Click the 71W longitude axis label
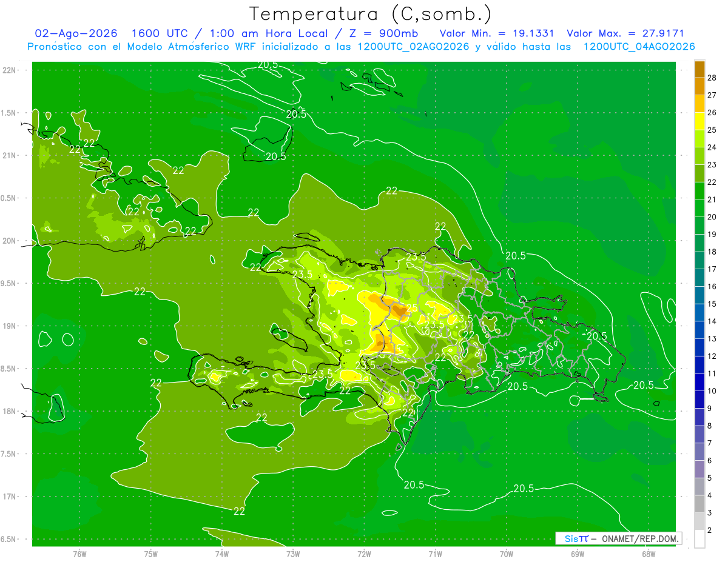This screenshot has width=728, height=562. [x=435, y=554]
